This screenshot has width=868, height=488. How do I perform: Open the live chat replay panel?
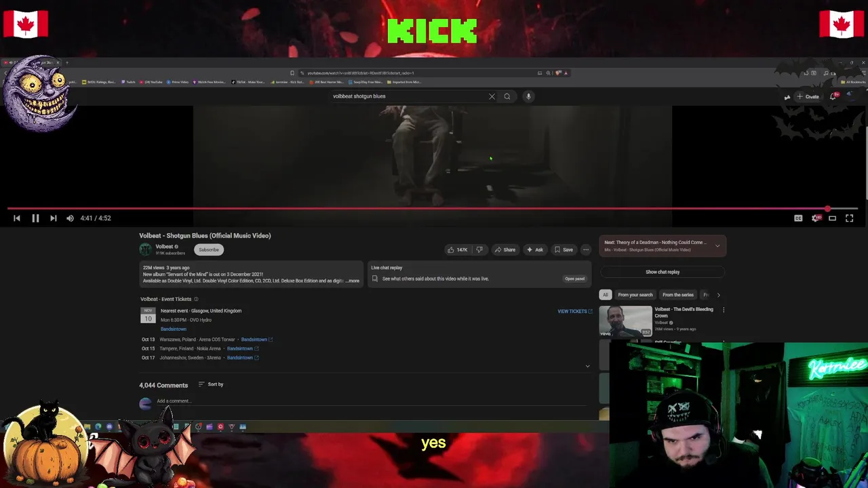click(x=575, y=279)
